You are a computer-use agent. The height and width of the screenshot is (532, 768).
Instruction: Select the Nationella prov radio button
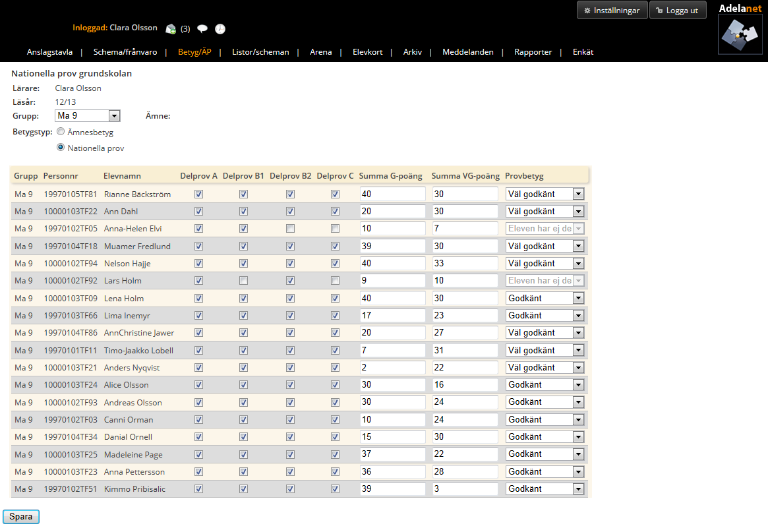point(61,147)
